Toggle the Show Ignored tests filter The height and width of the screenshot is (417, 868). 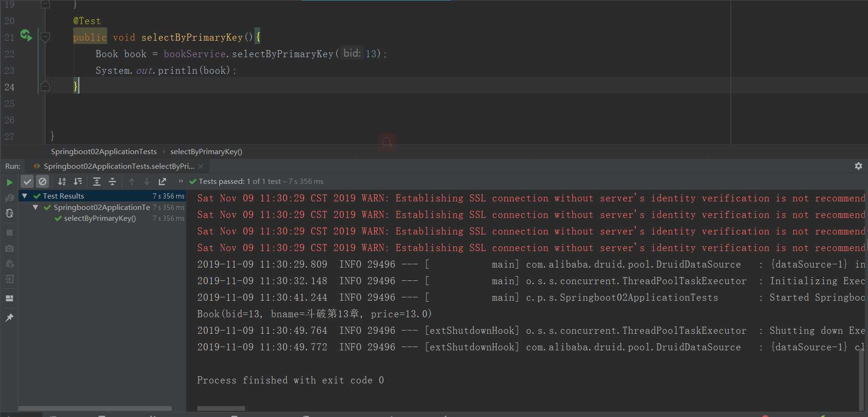pyautogui.click(x=43, y=182)
